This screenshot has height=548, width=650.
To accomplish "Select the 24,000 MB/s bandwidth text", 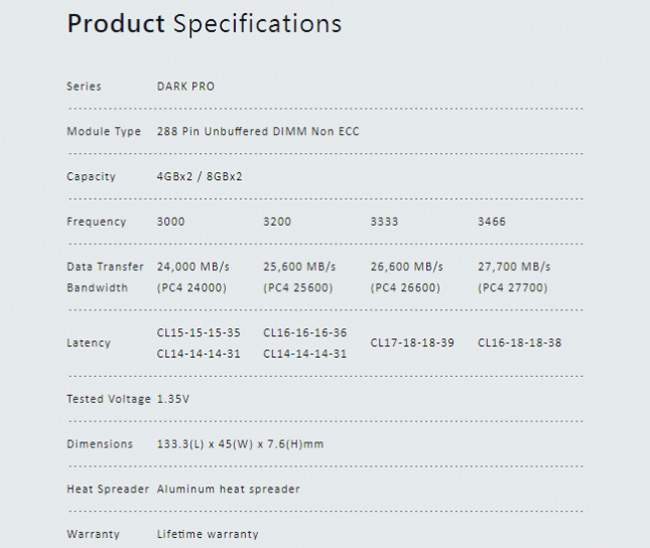I will 193,267.
